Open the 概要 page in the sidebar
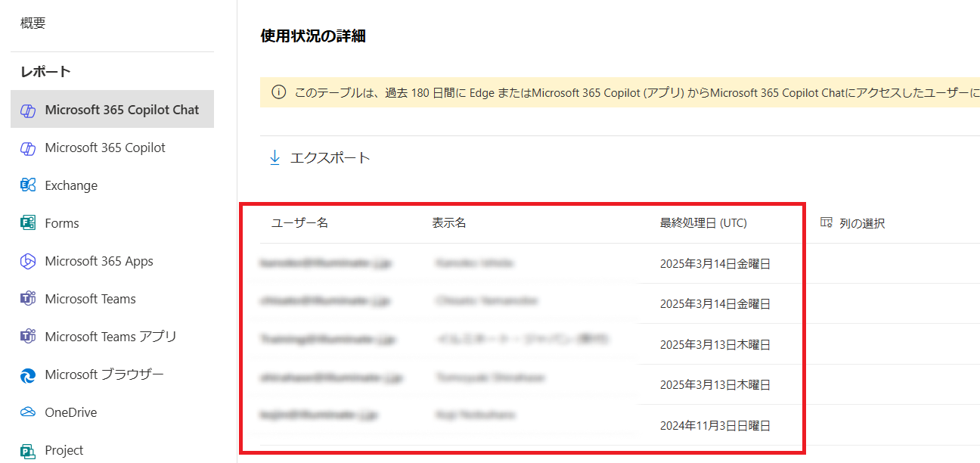 (33, 23)
